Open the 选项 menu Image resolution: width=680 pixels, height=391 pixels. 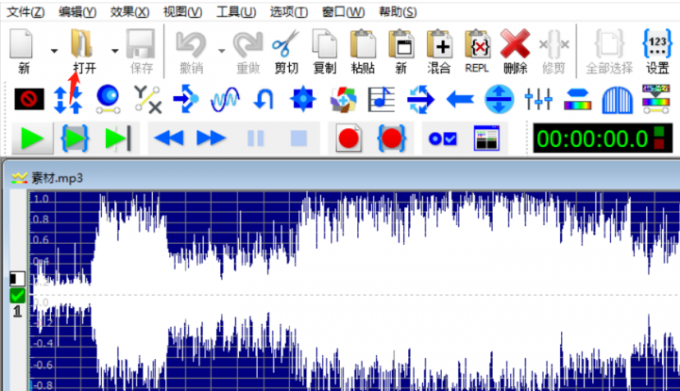[289, 12]
